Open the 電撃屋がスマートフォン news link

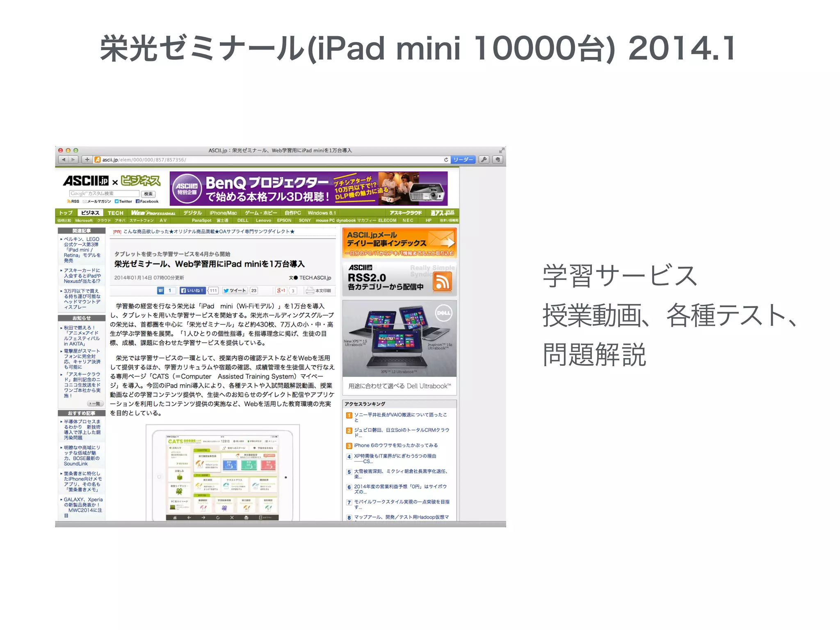[x=82, y=359]
